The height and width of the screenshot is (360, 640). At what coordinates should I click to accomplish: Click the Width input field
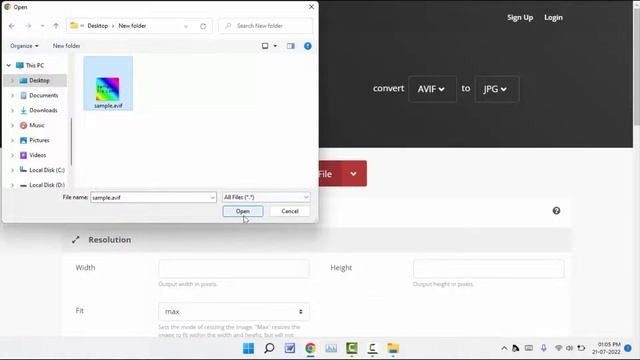click(234, 269)
